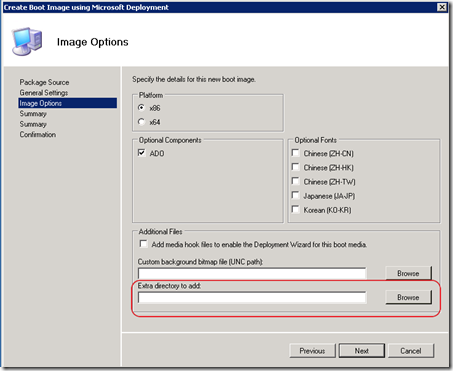The image size is (453, 371).
Task: Enable Chinese (ZH-TW) optional font
Action: pyautogui.click(x=295, y=181)
